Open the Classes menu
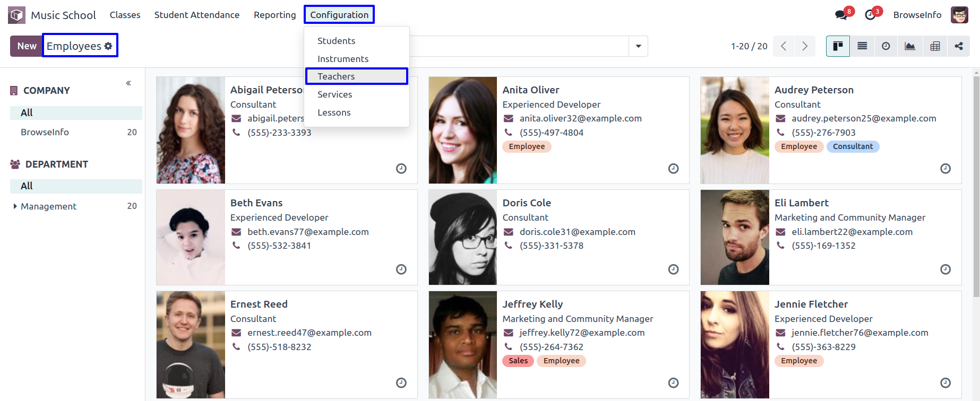Viewport: 980px width, 401px height. 125,15
